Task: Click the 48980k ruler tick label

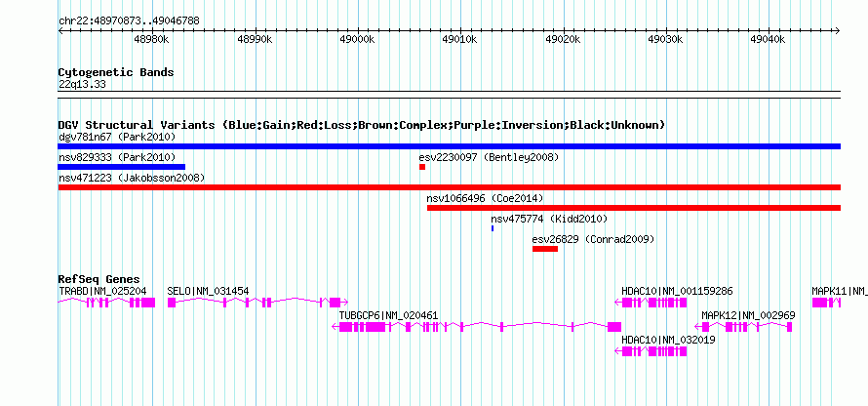Action: click(x=152, y=40)
